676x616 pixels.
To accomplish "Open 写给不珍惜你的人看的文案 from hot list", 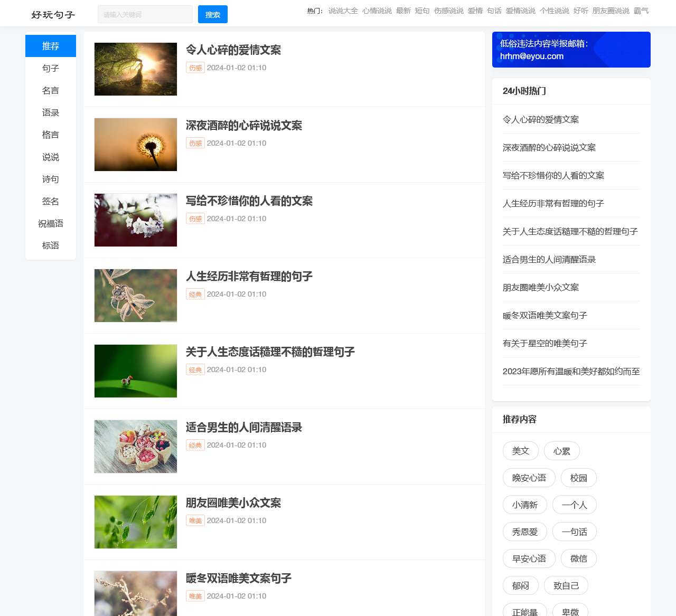I will (x=552, y=175).
